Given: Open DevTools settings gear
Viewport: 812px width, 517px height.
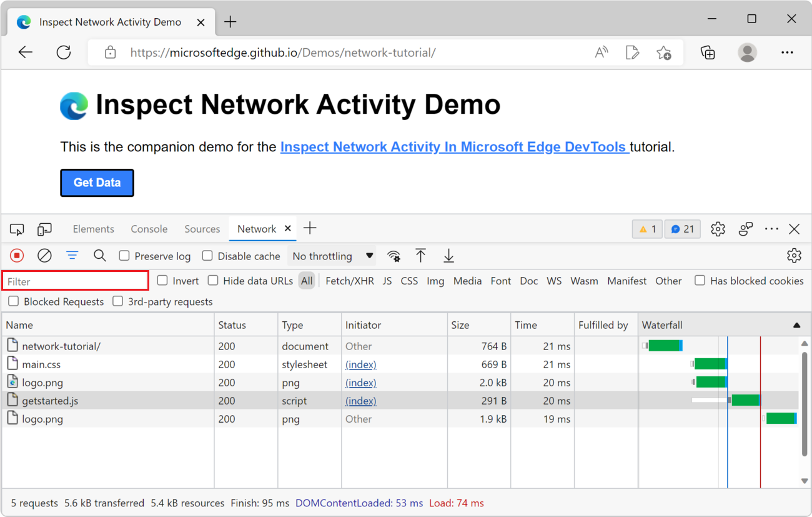Looking at the screenshot, I should click(718, 229).
